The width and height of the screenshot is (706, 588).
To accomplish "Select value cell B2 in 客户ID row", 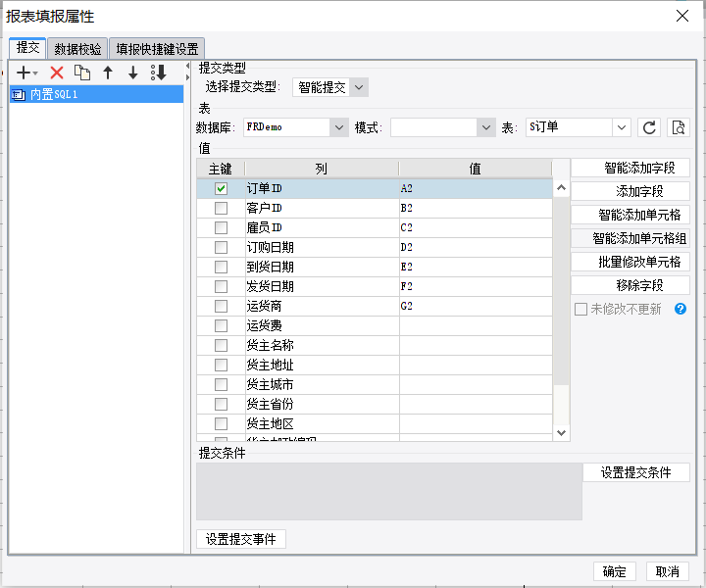I will tap(476, 209).
